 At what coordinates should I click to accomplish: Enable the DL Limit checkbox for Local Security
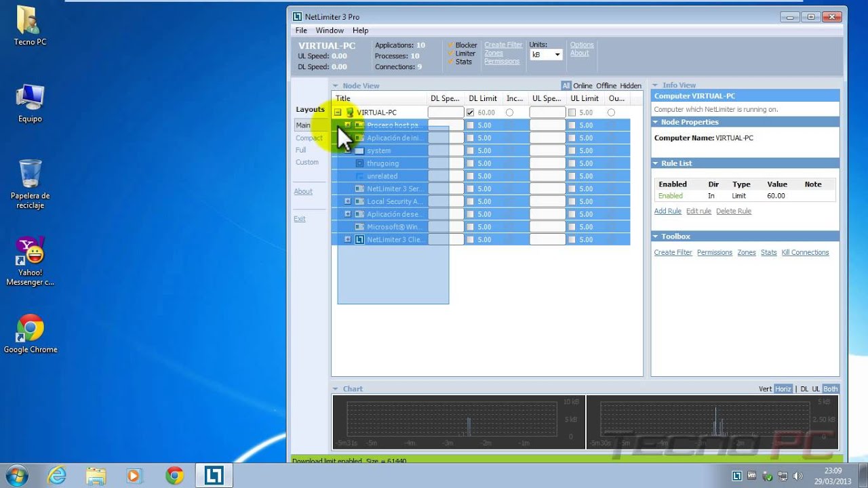click(x=470, y=201)
